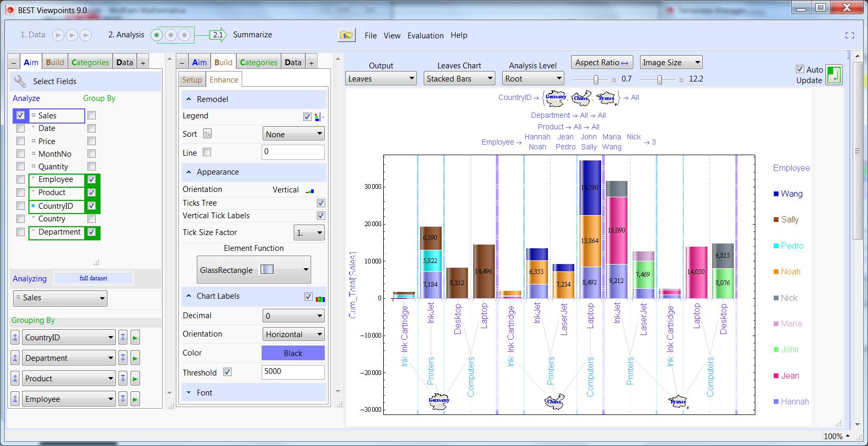Toggle Vertical Tick Labels checkbox
The width and height of the screenshot is (868, 446).
coord(321,216)
